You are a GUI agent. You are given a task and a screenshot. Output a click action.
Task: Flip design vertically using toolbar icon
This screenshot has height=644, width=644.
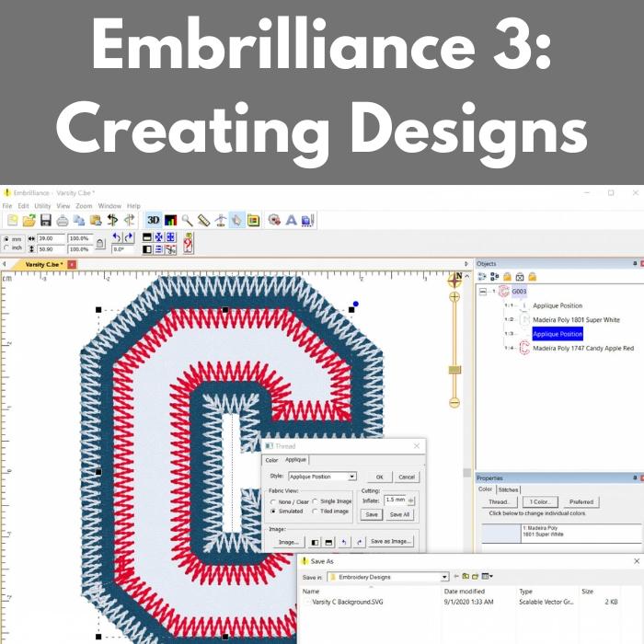point(147,237)
